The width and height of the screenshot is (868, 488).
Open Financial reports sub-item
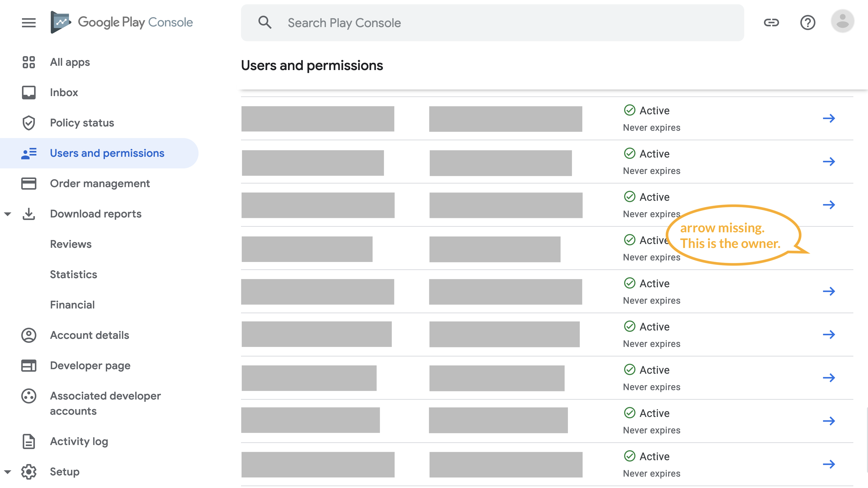72,305
